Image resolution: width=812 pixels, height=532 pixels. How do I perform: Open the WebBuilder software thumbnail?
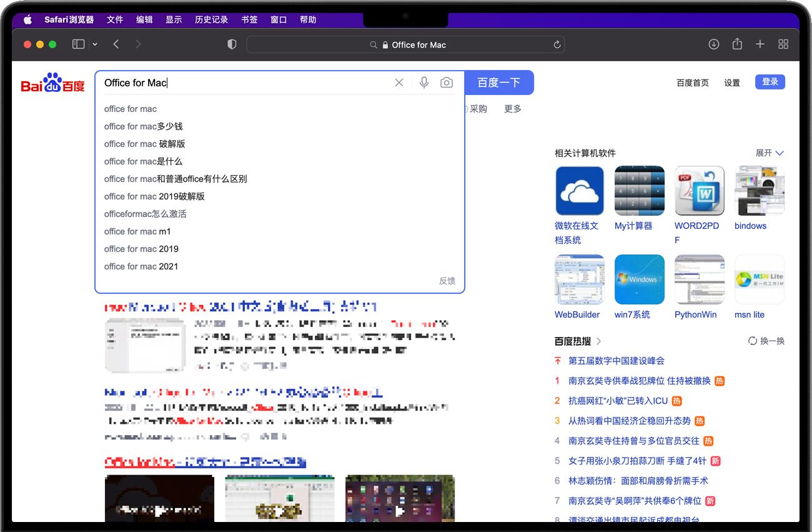coord(580,279)
